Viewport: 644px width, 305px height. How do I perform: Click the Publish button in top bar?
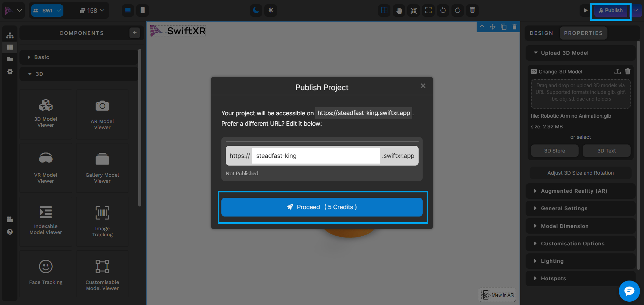pyautogui.click(x=610, y=10)
